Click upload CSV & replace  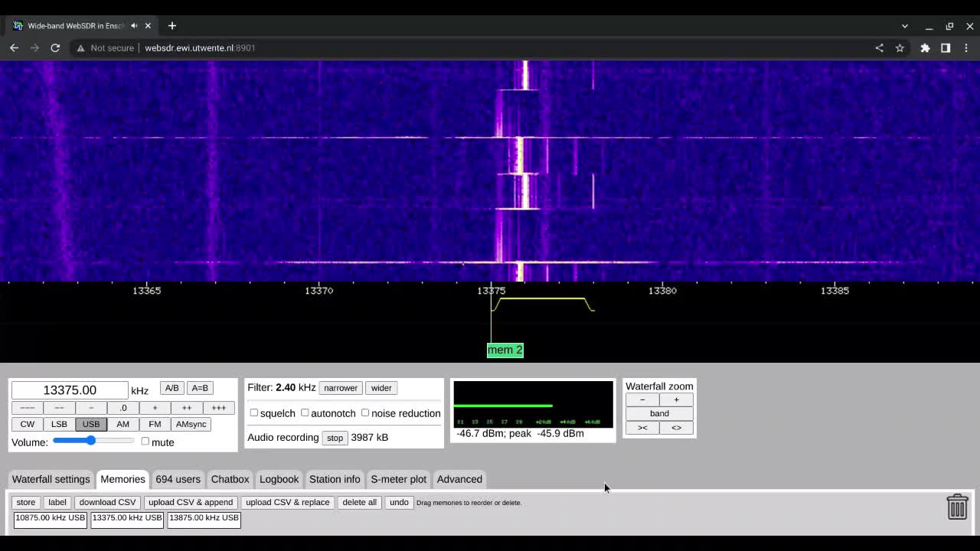[x=288, y=502]
